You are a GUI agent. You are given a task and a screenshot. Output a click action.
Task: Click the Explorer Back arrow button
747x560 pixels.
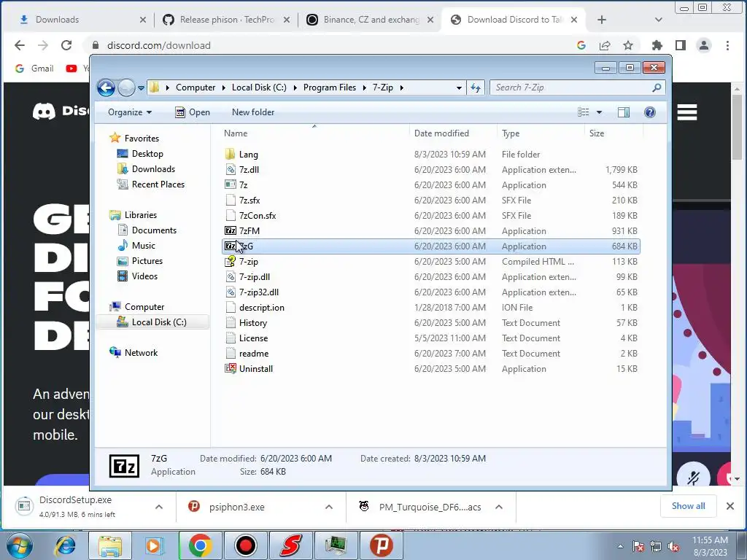(x=106, y=87)
